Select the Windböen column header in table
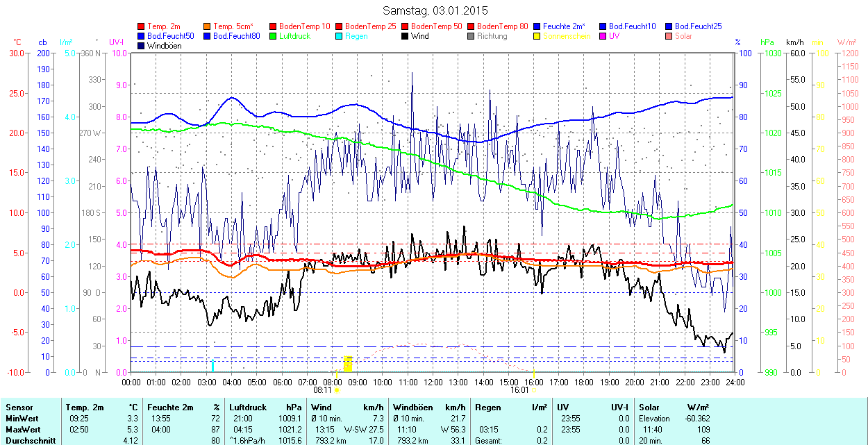This screenshot has height=445, width=868. click(x=412, y=408)
